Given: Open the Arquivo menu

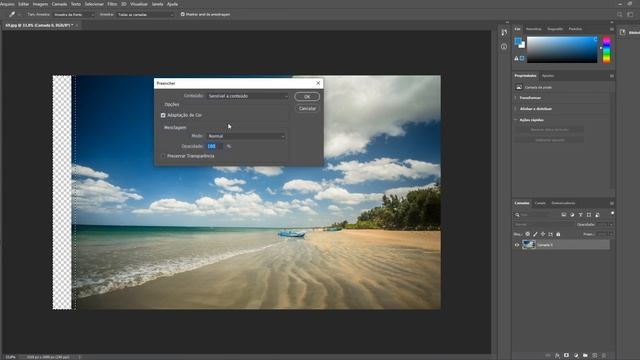Looking at the screenshot, I should pos(7,4).
